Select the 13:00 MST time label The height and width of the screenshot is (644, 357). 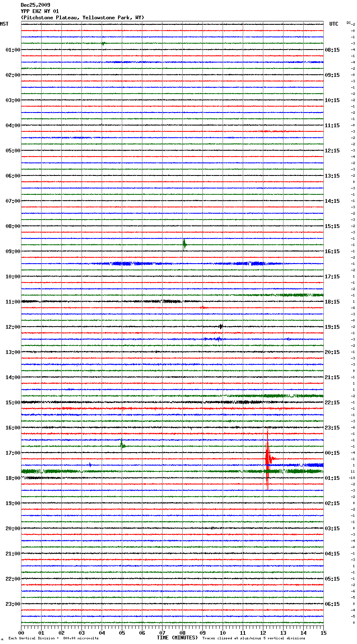click(x=13, y=352)
